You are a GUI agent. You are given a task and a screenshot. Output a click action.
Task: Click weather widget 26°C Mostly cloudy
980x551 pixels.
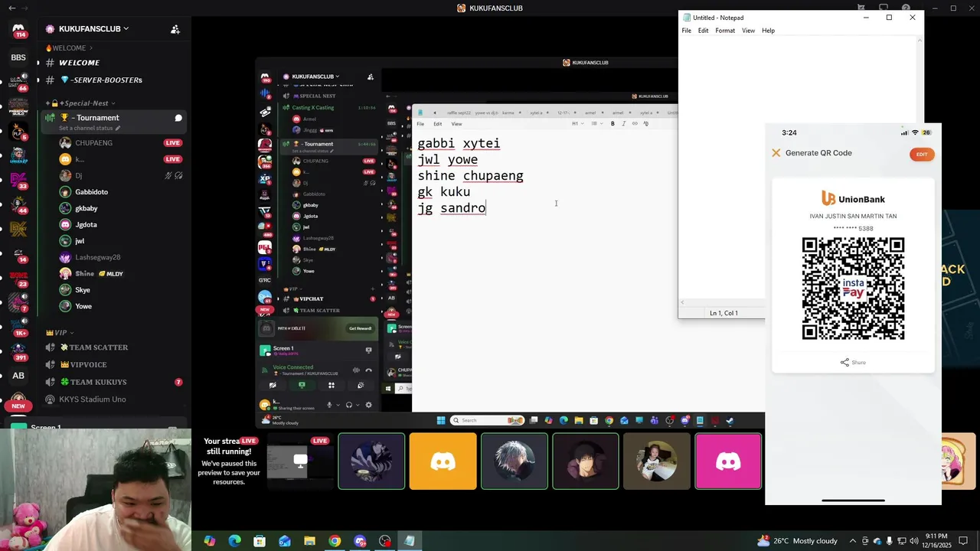coord(797,541)
